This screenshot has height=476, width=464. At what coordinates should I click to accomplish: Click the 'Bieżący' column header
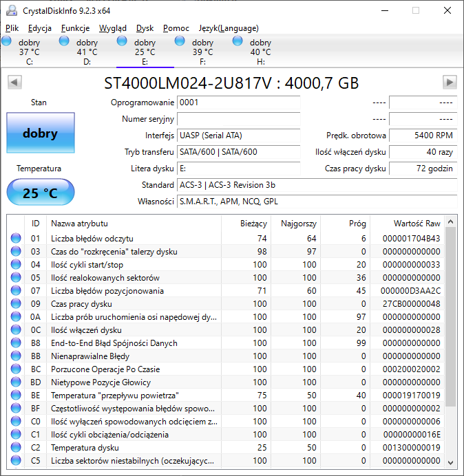coord(246,224)
